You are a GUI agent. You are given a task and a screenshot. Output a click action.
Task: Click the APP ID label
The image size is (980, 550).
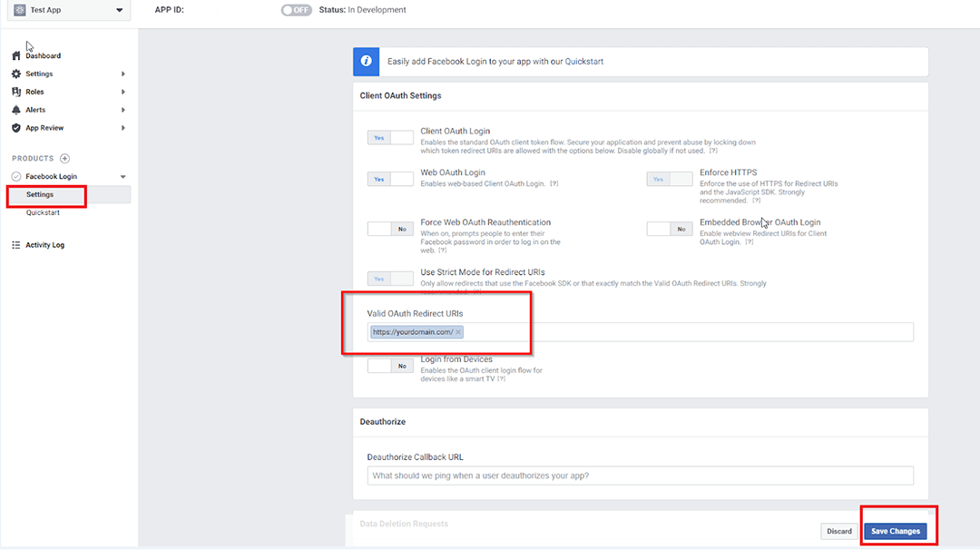[170, 10]
